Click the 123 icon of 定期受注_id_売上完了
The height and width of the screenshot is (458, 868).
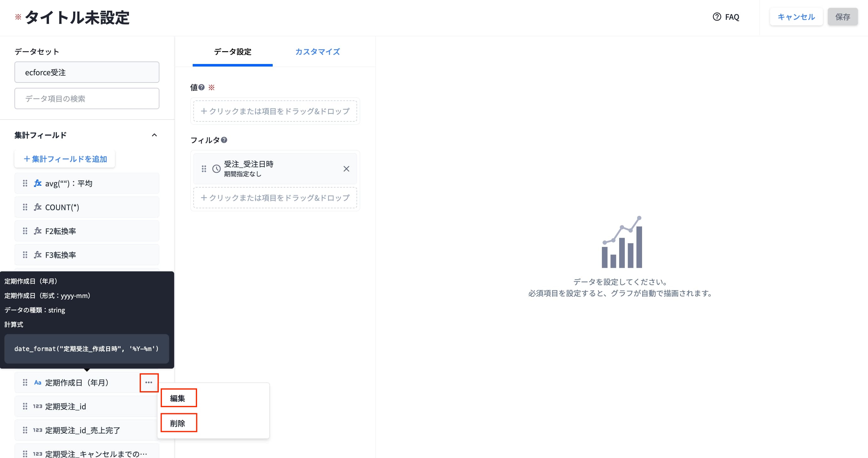point(37,430)
